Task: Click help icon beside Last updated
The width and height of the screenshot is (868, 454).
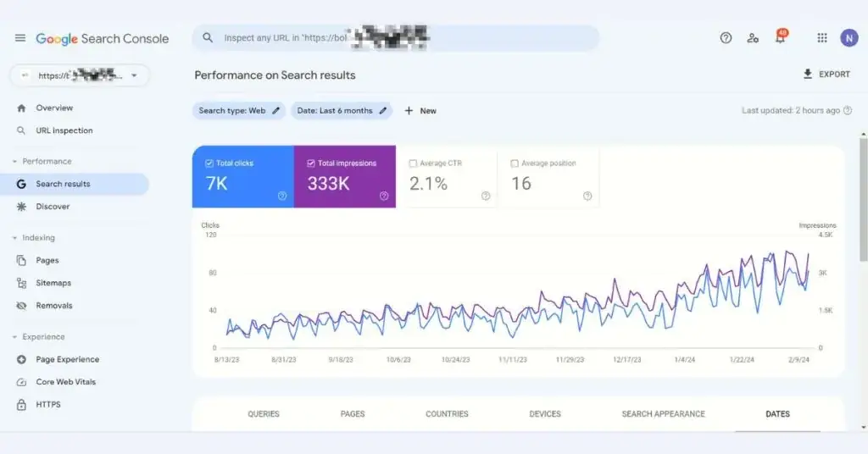Action: pos(848,111)
